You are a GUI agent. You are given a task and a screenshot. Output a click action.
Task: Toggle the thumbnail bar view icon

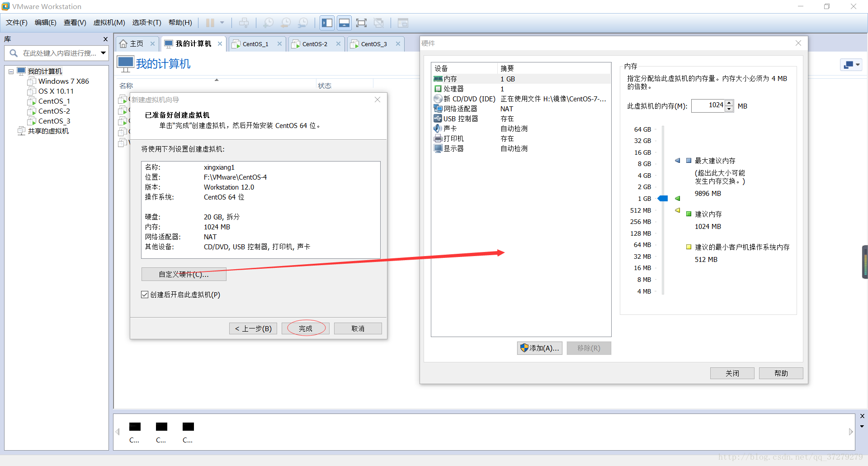(x=344, y=23)
